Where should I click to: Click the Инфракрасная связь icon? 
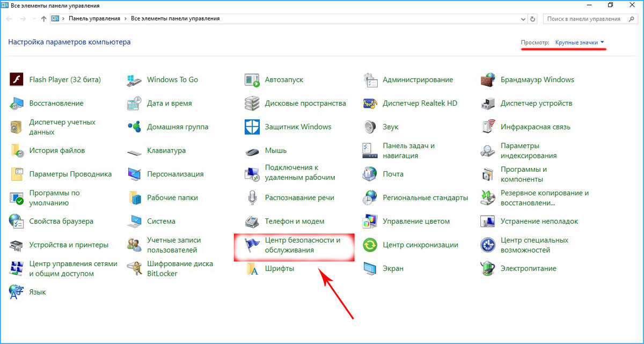click(488, 127)
